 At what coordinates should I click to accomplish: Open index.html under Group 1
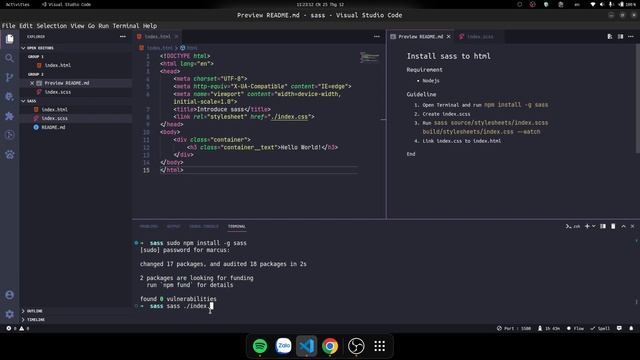58,65
